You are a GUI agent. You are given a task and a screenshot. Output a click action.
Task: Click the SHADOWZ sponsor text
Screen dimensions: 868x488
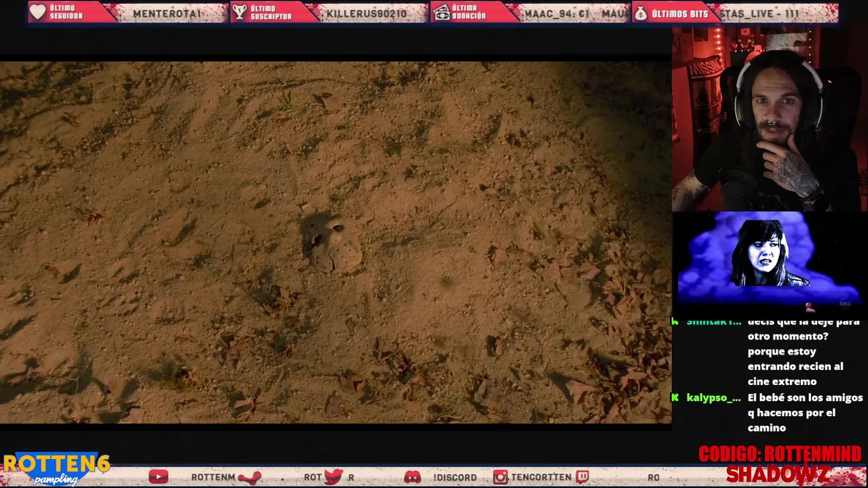pos(778,474)
